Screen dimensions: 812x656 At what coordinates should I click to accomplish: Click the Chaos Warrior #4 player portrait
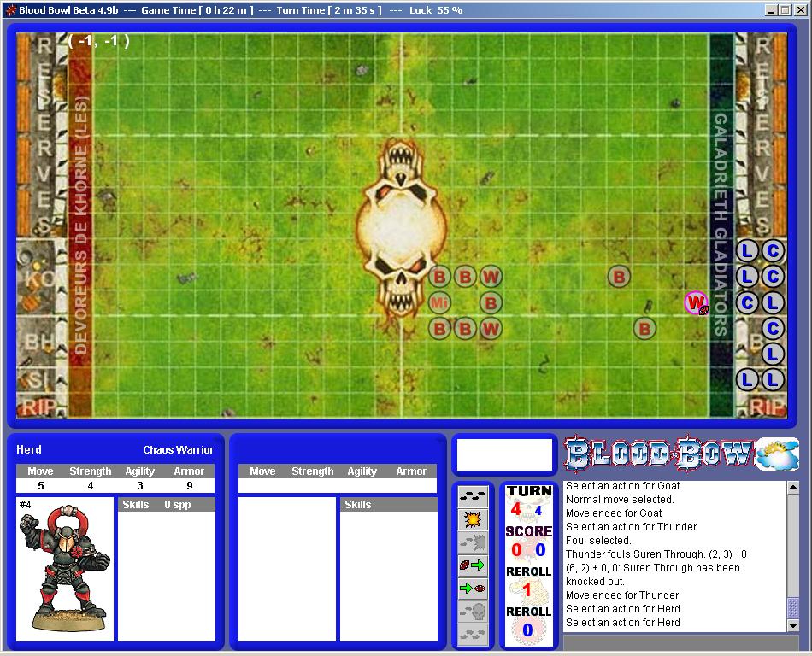(x=65, y=569)
